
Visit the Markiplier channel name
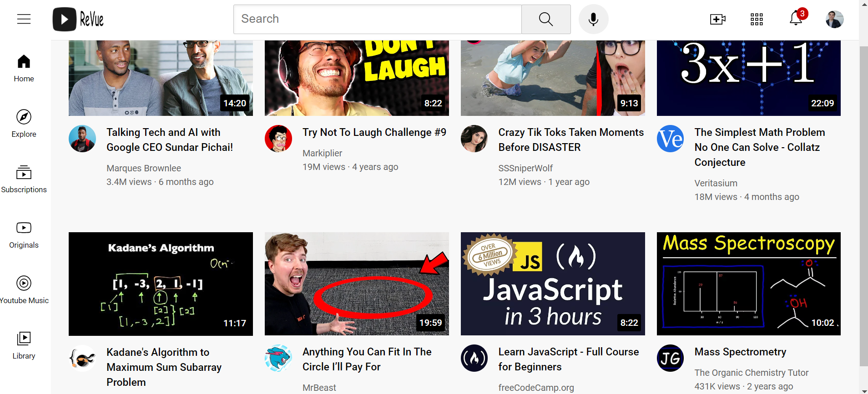click(x=322, y=153)
